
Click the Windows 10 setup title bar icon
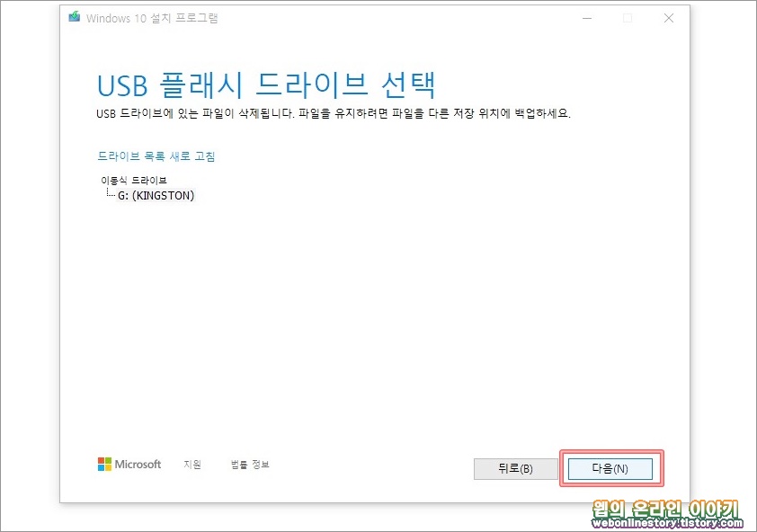(x=74, y=17)
